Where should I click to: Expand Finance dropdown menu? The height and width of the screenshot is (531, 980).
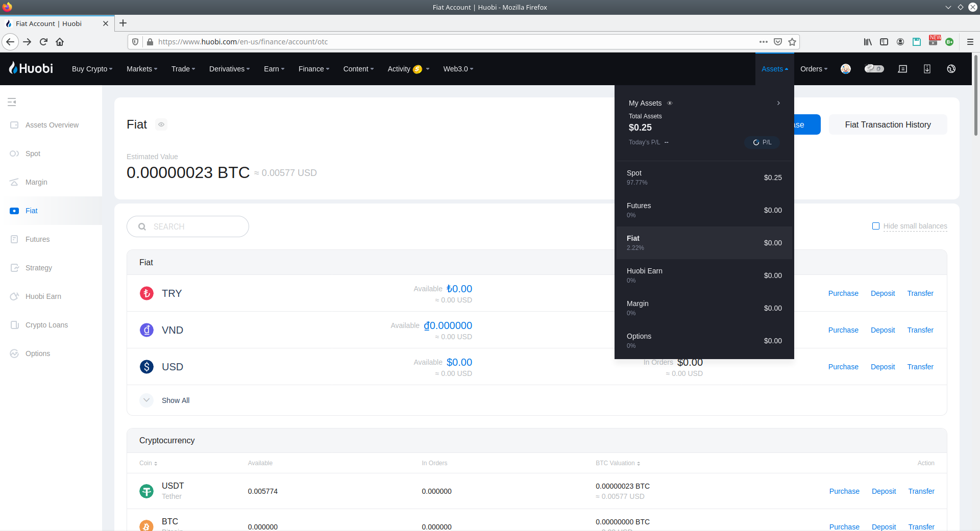tap(314, 69)
